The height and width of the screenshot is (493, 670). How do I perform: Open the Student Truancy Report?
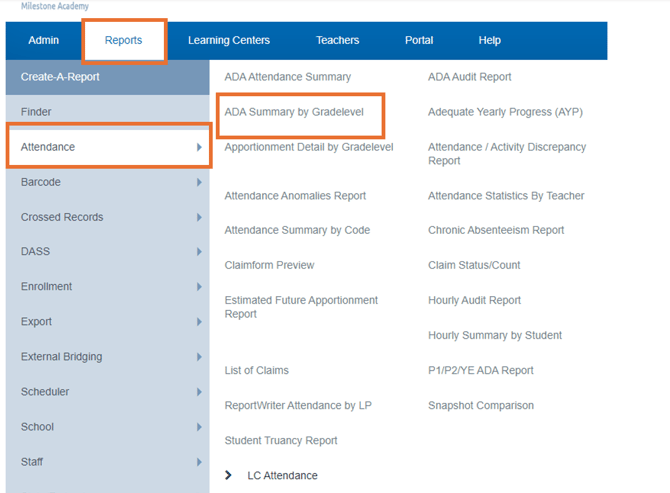281,440
